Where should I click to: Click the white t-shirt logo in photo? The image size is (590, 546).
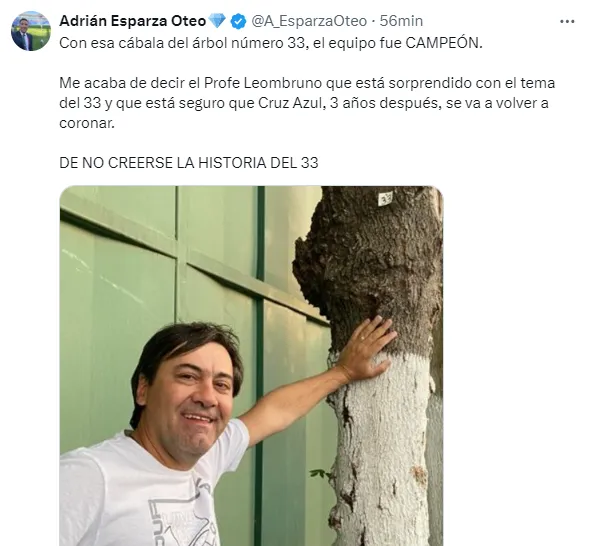[x=182, y=519]
